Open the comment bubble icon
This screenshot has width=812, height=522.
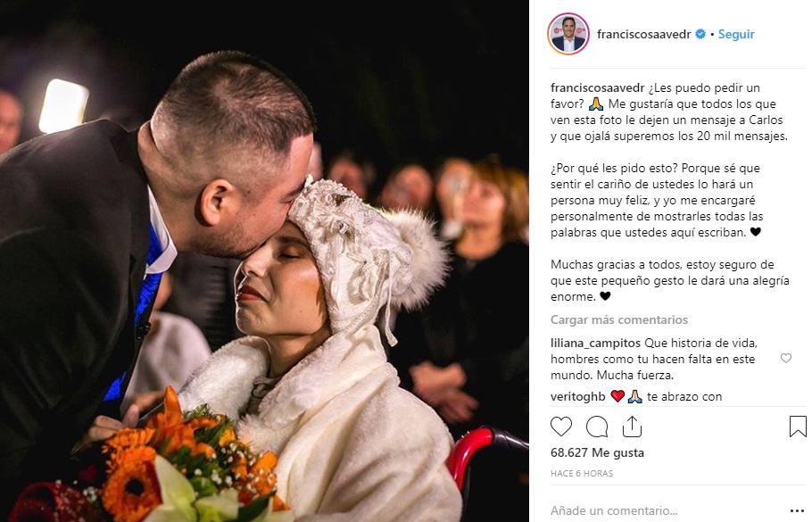point(597,427)
